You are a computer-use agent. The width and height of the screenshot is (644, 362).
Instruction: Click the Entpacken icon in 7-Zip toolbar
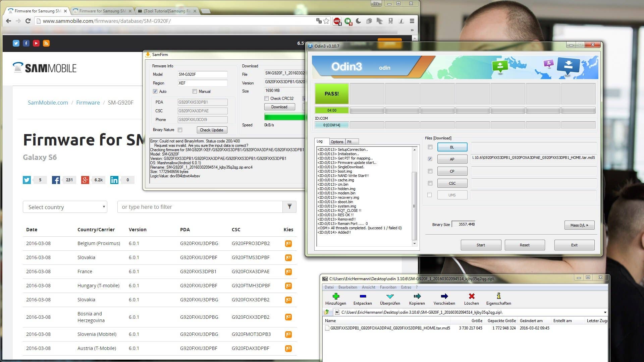pyautogui.click(x=362, y=298)
